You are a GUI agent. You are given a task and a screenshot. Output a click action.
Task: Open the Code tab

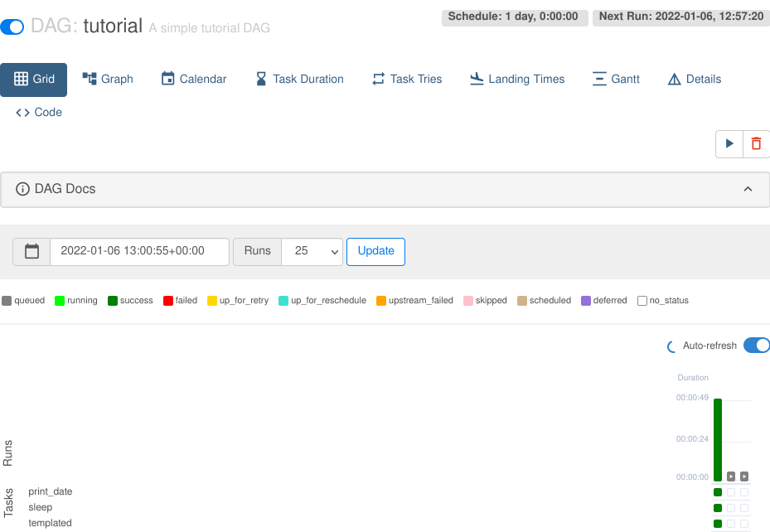39,113
